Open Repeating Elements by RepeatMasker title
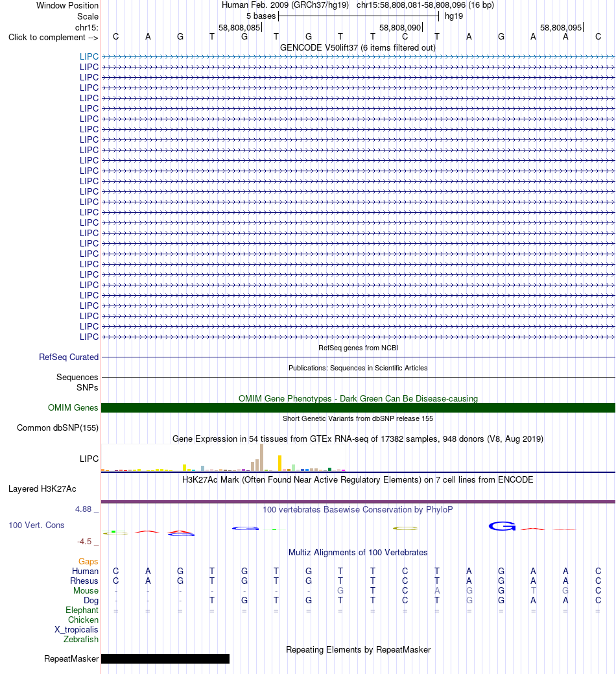This screenshot has width=616, height=674. [359, 650]
